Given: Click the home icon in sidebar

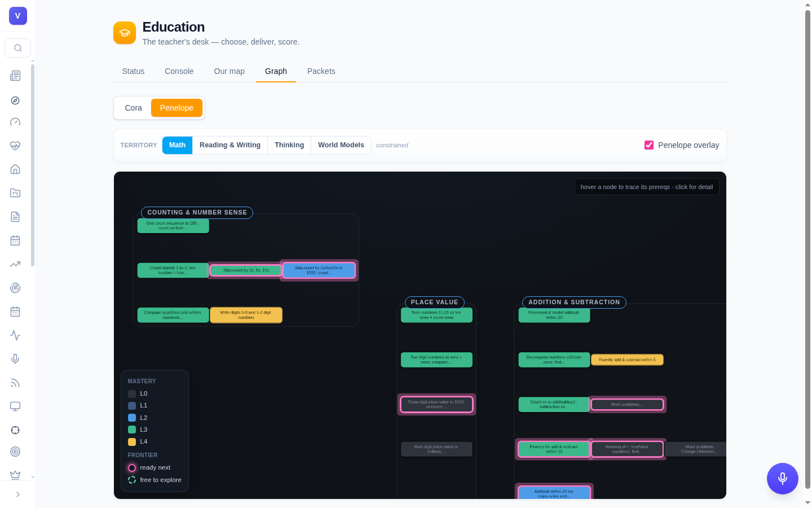Looking at the screenshot, I should (15, 169).
